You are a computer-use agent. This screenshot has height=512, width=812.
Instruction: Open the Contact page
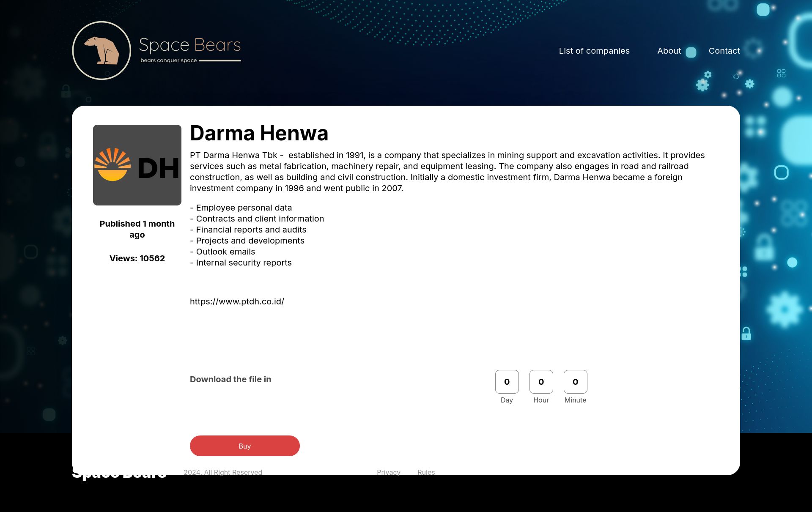(724, 51)
